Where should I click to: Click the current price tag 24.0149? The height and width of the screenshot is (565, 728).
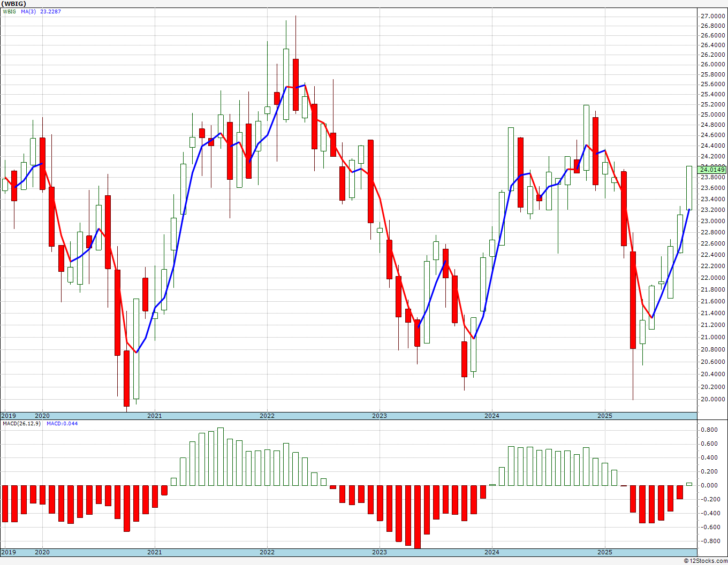point(712,170)
